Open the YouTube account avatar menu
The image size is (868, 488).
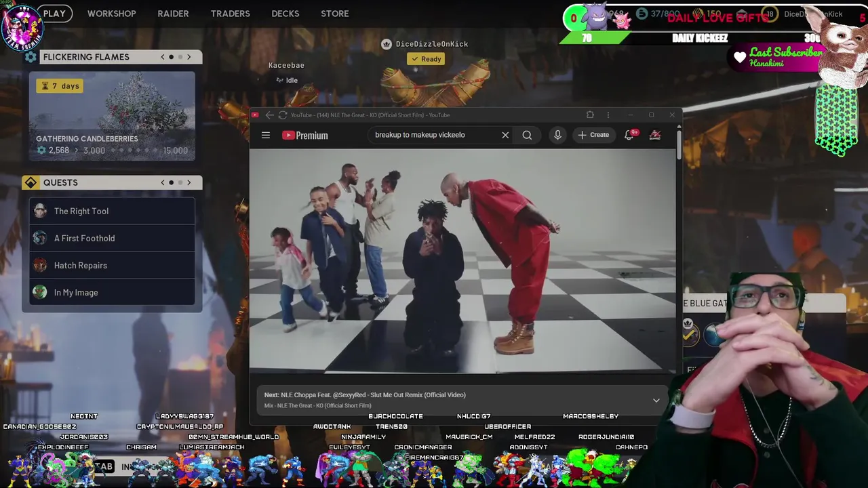(655, 135)
